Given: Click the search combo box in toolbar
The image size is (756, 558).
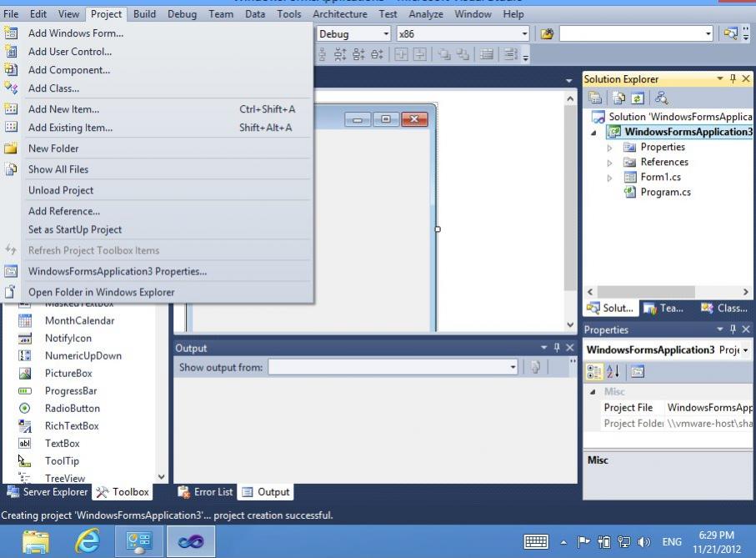Looking at the screenshot, I should [636, 33].
